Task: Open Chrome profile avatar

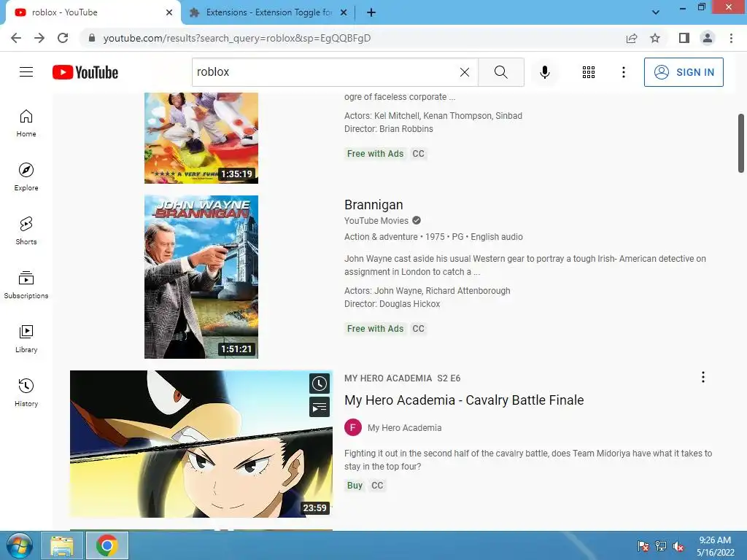Action: [708, 38]
